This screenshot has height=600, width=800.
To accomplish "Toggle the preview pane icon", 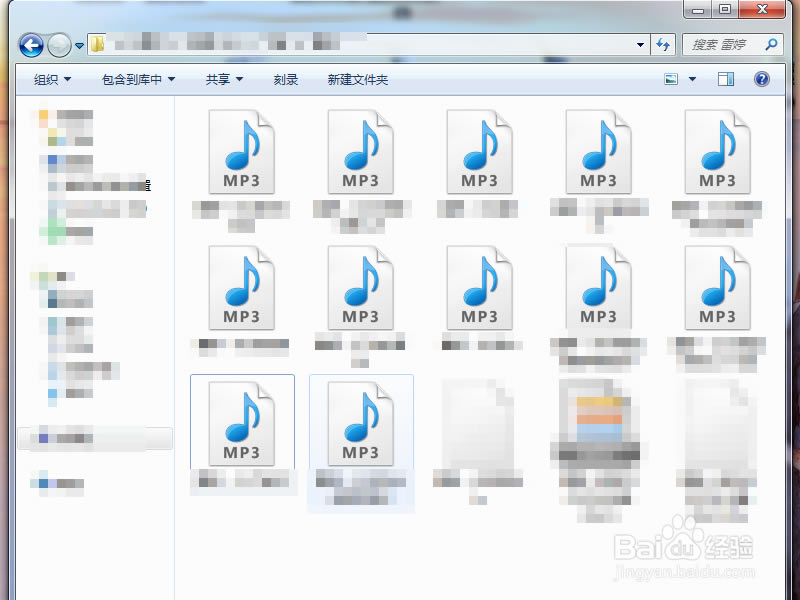I will pos(726,79).
